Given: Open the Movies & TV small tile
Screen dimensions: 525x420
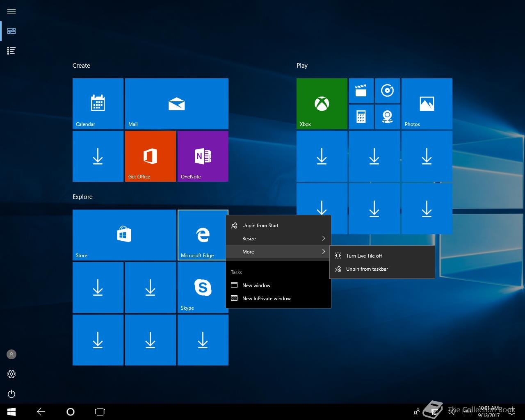Looking at the screenshot, I should (x=361, y=91).
